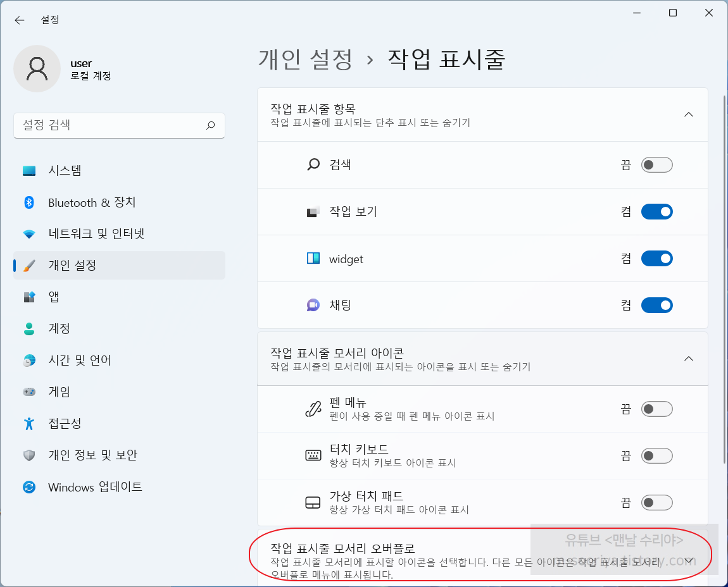Close the 설정 window
The height and width of the screenshot is (587, 728).
point(709,13)
